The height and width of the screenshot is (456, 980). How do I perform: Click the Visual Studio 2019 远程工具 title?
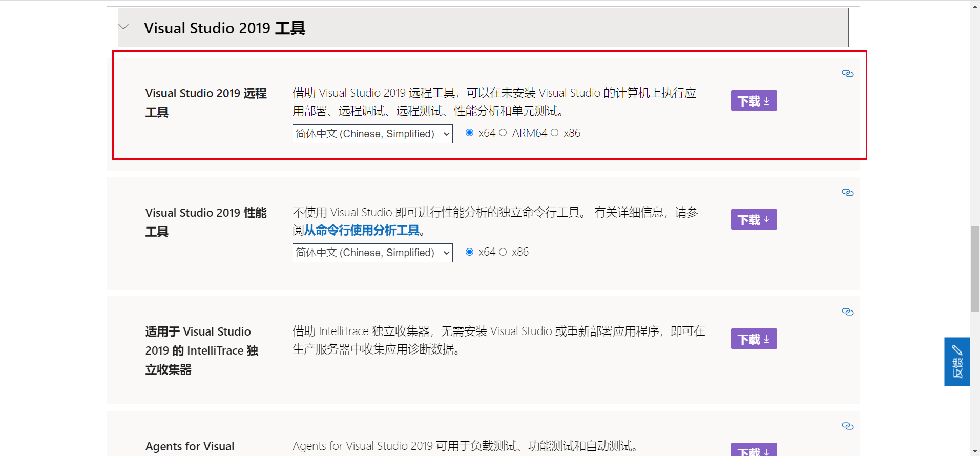[x=206, y=102]
